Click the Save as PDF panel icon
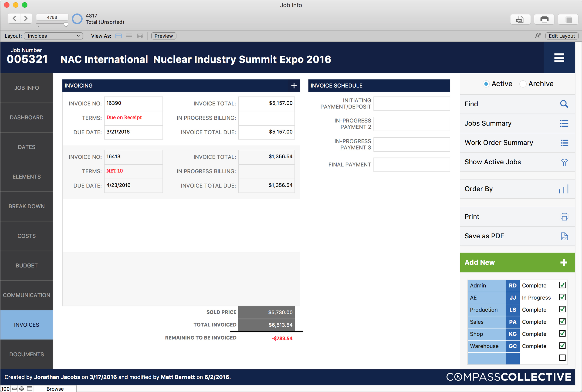Image resolution: width=582 pixels, height=392 pixels. [564, 236]
